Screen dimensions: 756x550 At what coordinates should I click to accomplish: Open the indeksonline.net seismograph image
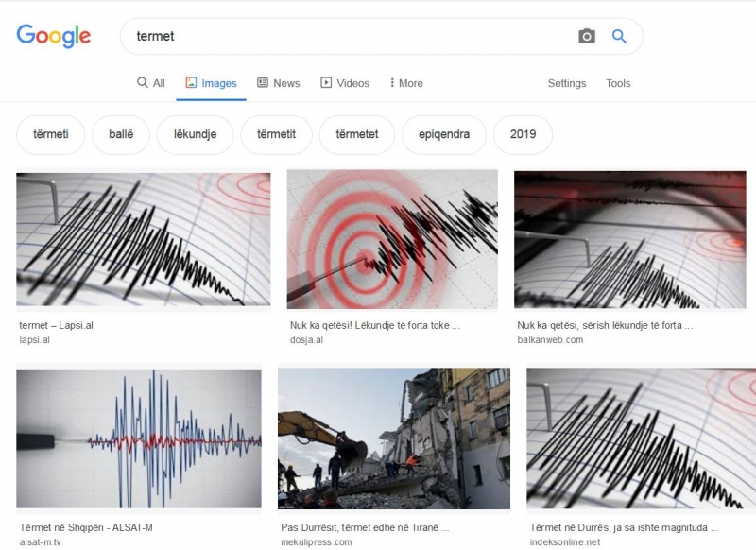642,438
